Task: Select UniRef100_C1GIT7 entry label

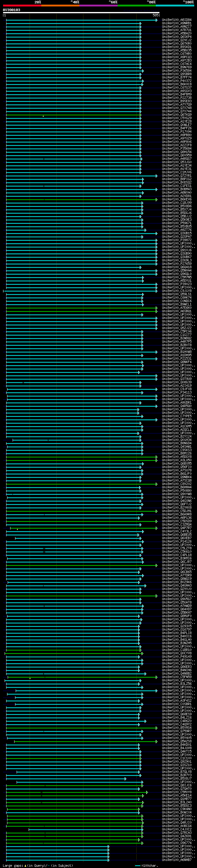Action: coord(176,335)
